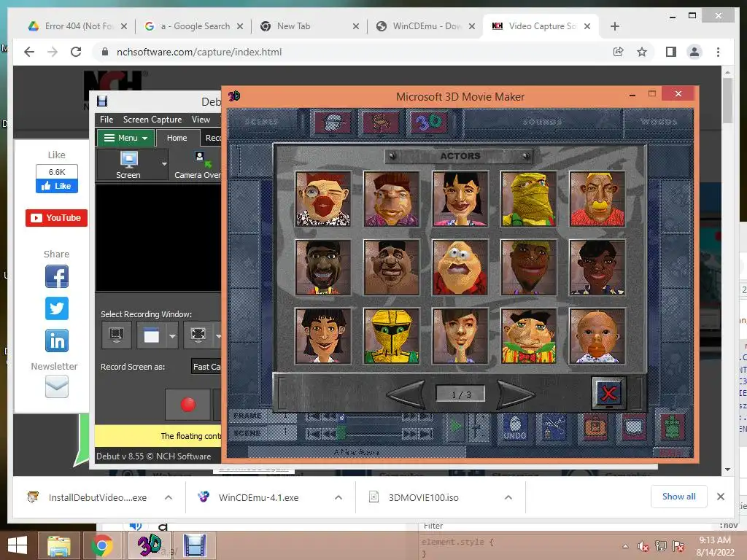Image resolution: width=747 pixels, height=560 pixels.
Task: Move the frame slider thumb
Action: [341, 418]
